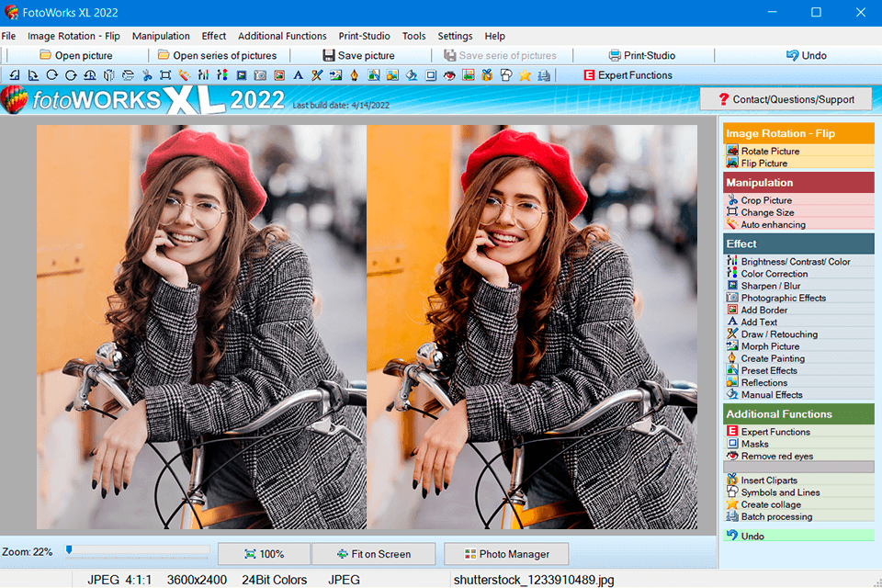Click the original photo on the left
This screenshot has height=588, width=882.
201,327
